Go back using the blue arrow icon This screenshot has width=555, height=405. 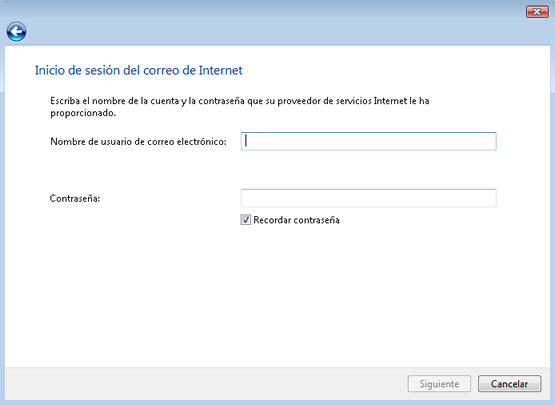[x=16, y=32]
